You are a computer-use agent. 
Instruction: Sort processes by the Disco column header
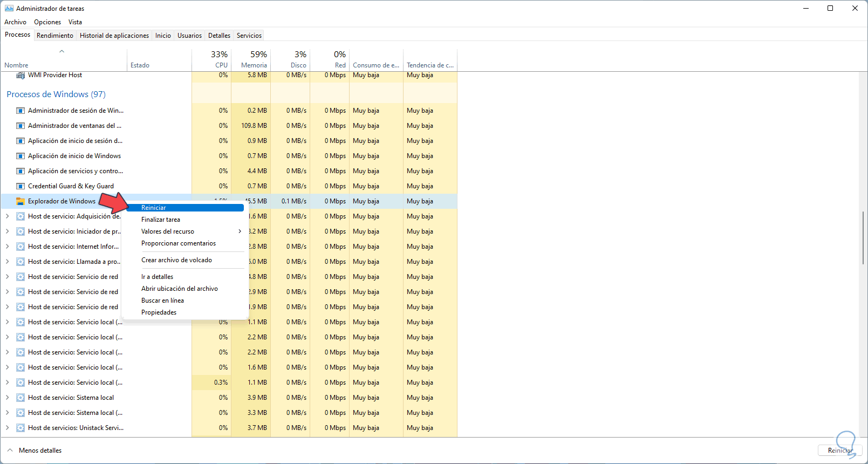pyautogui.click(x=290, y=60)
